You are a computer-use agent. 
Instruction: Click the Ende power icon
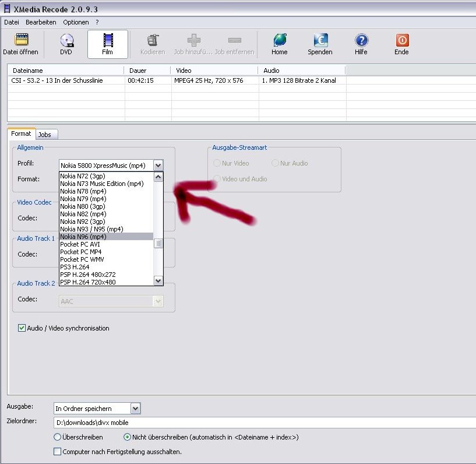[402, 40]
